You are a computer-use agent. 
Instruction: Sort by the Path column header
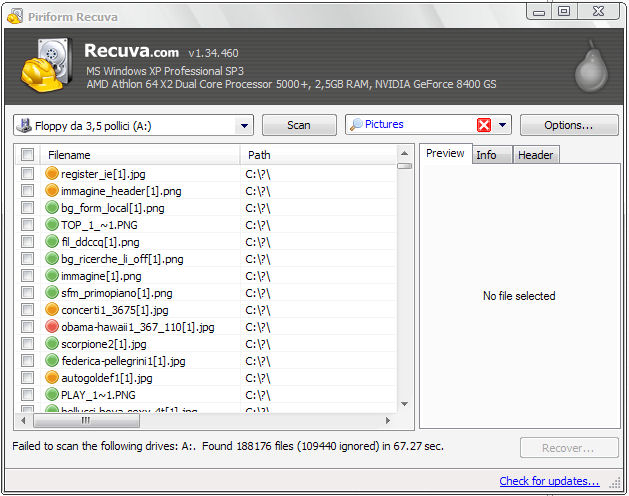(318, 155)
